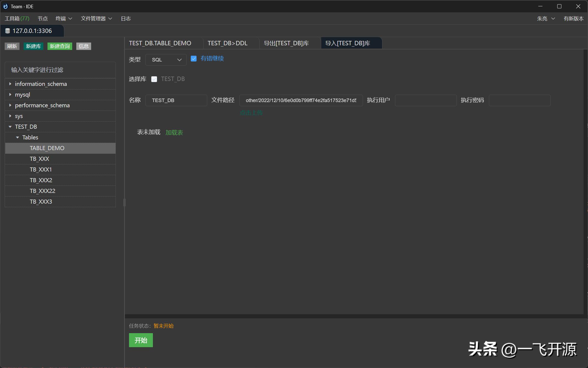Click the 文件管理器 menu chevron
Screen dimensions: 588x368
(110, 19)
